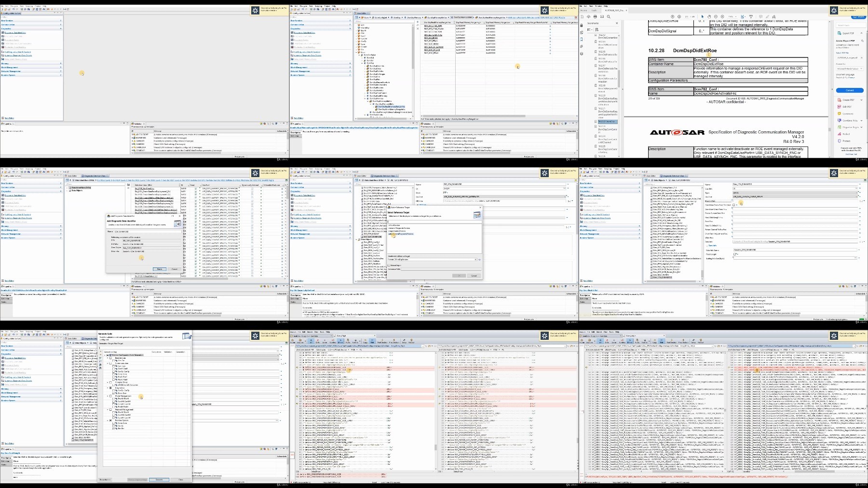Viewport: 868px width, 488px height.
Task: Click the Search tools field in the PDF right pane
Action: (851, 25)
